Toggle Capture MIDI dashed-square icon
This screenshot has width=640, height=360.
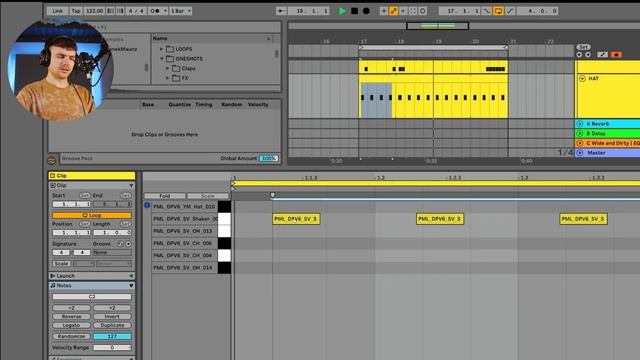[413, 11]
